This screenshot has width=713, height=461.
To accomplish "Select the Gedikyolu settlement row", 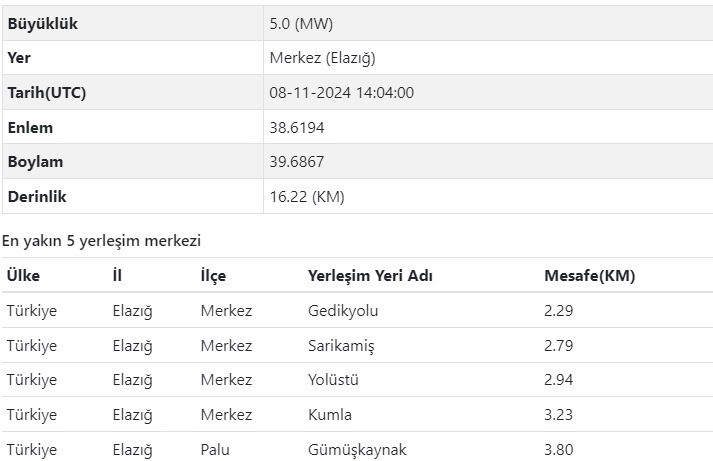I will (x=357, y=311).
